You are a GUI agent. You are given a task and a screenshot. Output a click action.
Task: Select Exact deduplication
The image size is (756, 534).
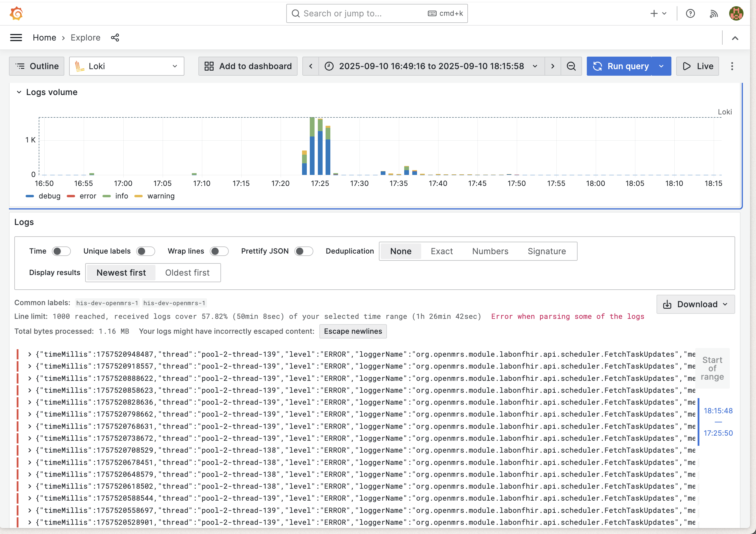pos(441,251)
